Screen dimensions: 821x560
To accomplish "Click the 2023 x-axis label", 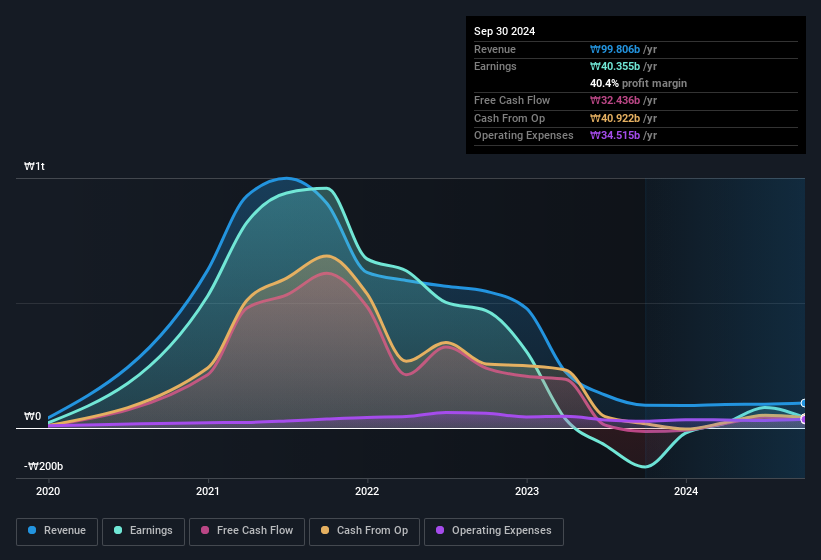I will [x=527, y=491].
